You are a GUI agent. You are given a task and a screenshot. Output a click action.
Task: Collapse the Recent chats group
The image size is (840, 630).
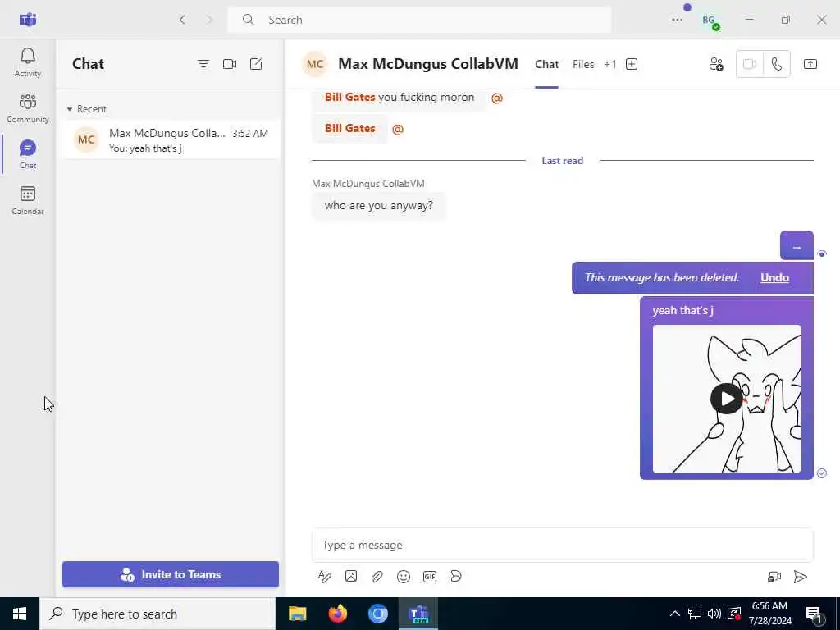[86, 109]
